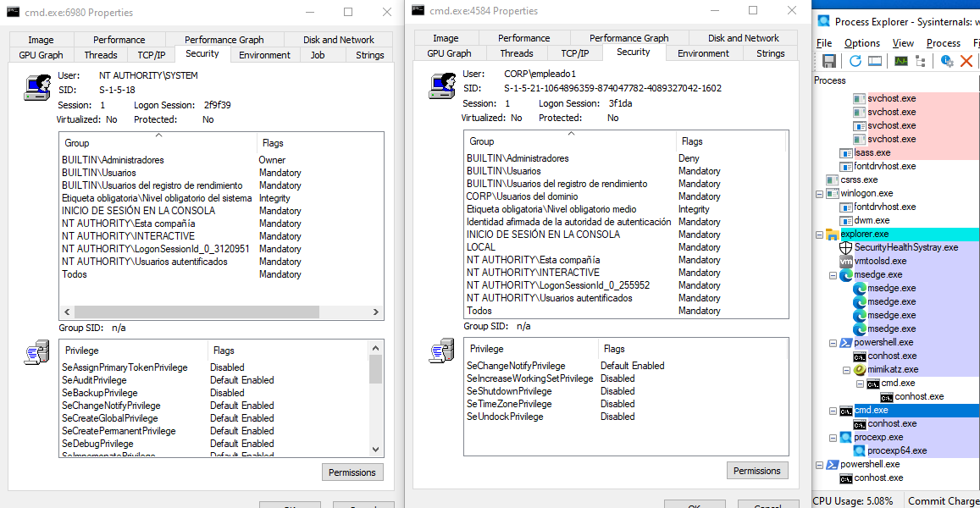
Task: Click horizontal scrollbar thumb in cmd.exe:6980 group list
Action: [197, 312]
